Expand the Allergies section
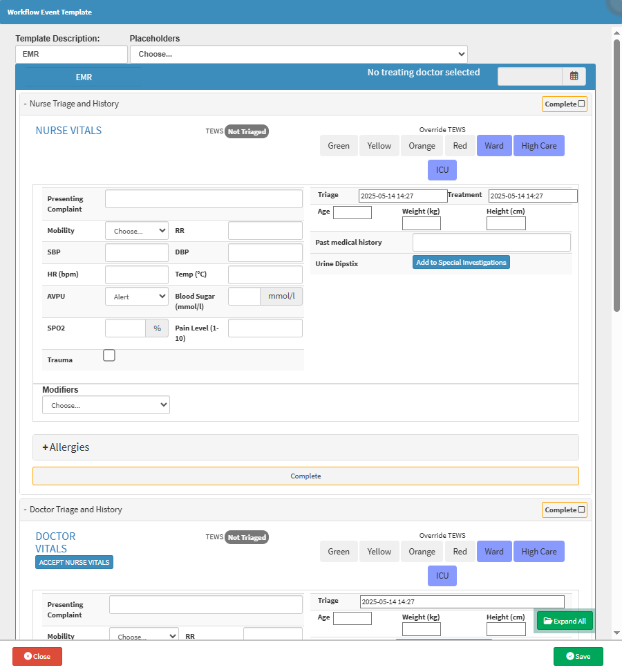 [x=66, y=447]
